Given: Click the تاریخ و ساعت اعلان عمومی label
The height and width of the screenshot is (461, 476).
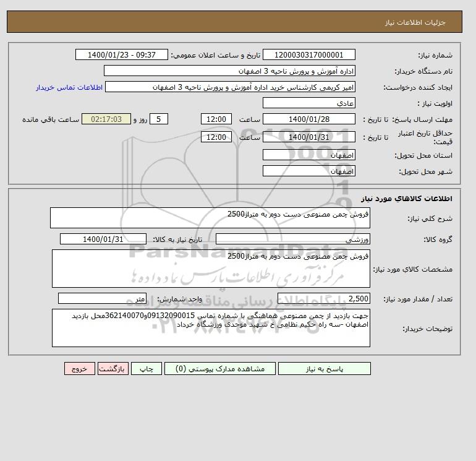Looking at the screenshot, I should [x=216, y=55].
